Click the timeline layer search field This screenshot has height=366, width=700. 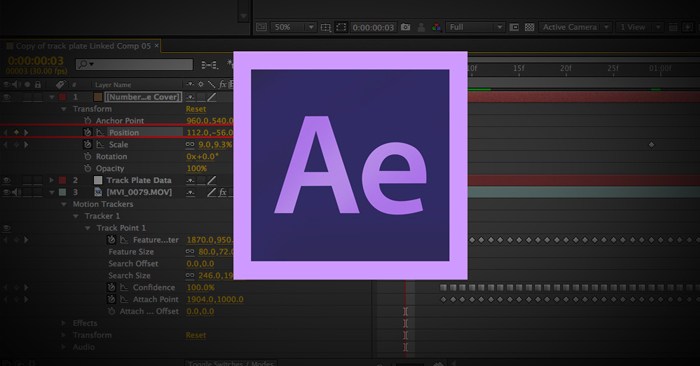[x=134, y=64]
